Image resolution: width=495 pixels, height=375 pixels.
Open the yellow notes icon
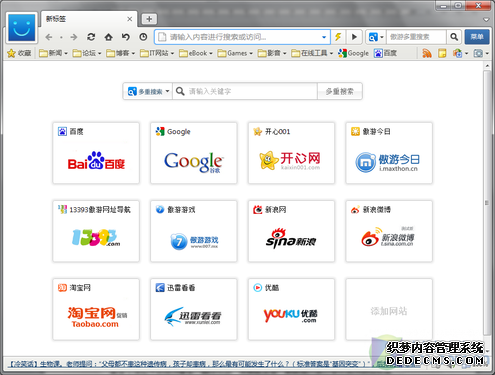pyautogui.click(x=442, y=53)
